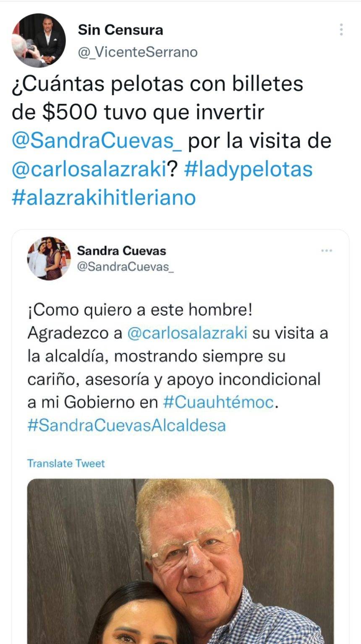Open the #alazrakihitleriano hashtag
This screenshot has width=361, height=644.
tap(104, 197)
